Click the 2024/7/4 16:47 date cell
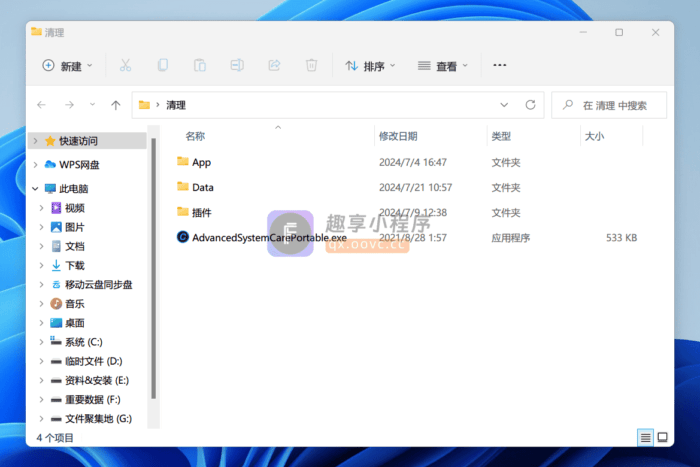700x467 pixels. point(413,163)
